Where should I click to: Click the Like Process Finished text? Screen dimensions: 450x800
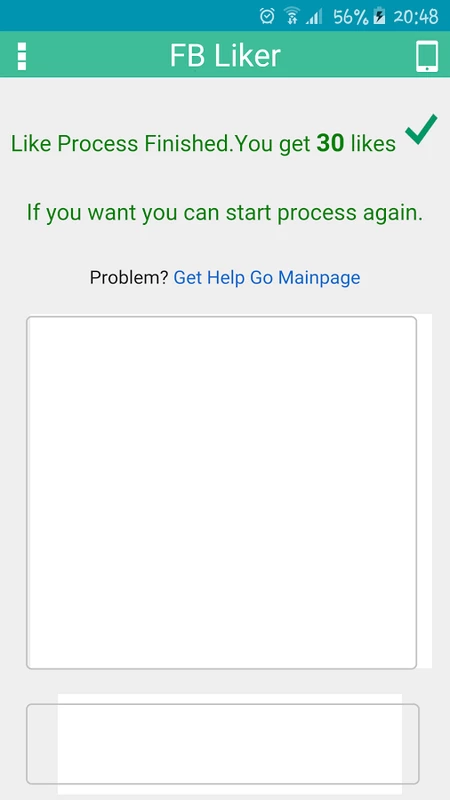click(x=121, y=144)
